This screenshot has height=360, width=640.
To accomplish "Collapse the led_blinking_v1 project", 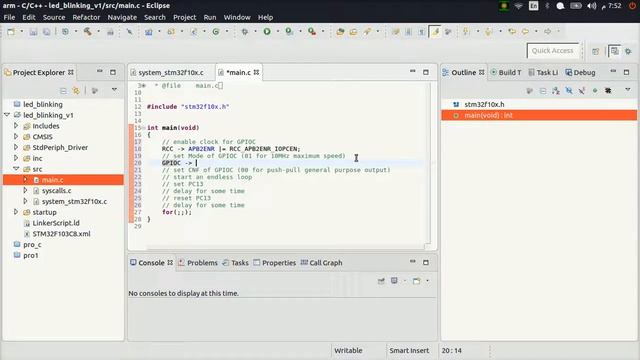I will [7, 115].
